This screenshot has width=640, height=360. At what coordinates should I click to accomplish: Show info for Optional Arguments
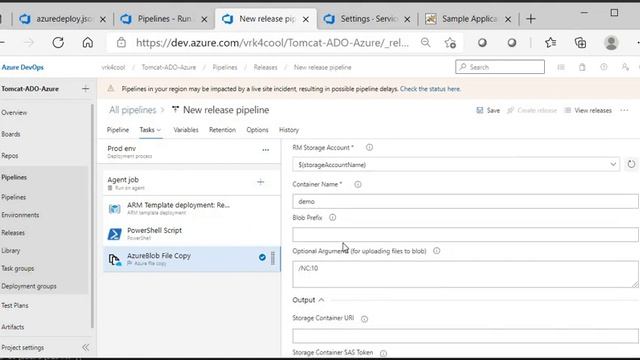coord(436,251)
